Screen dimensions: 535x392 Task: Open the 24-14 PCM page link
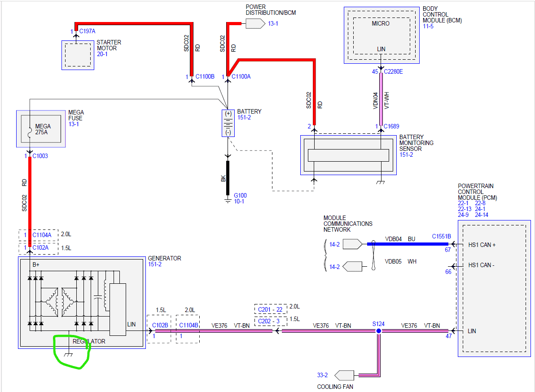pyautogui.click(x=481, y=215)
